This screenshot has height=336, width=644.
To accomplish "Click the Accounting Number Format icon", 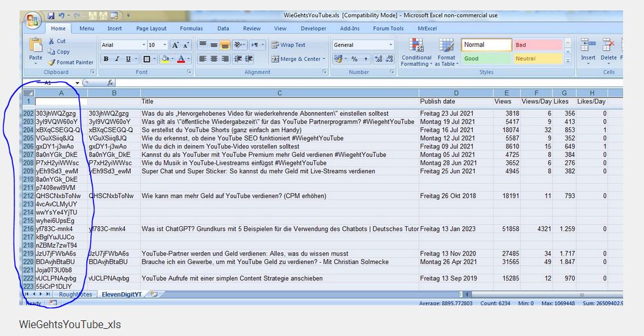I will point(337,59).
